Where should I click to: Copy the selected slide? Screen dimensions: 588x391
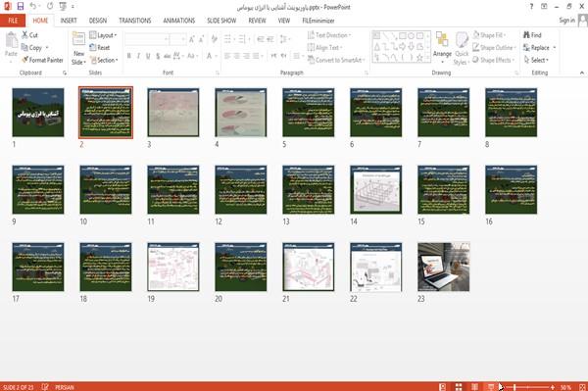pos(31,48)
